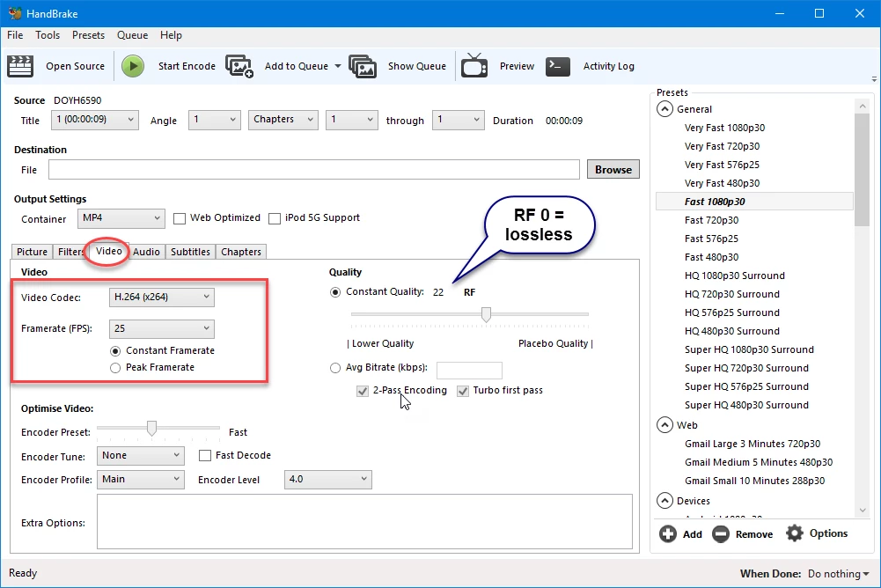Screen dimensions: 881x588
Task: Toggle the 2-Pass Encoding checkbox
Action: 363,391
